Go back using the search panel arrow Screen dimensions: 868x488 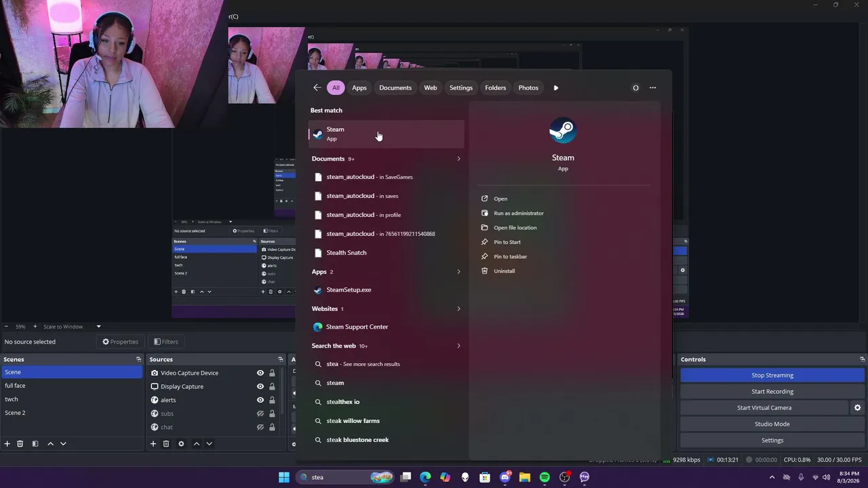[x=317, y=87]
